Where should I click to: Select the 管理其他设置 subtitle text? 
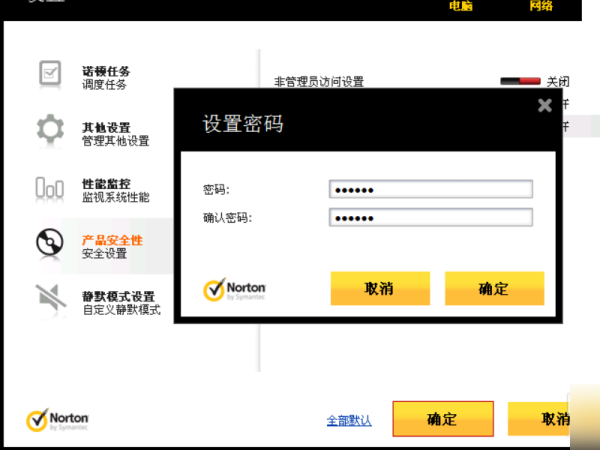115,141
